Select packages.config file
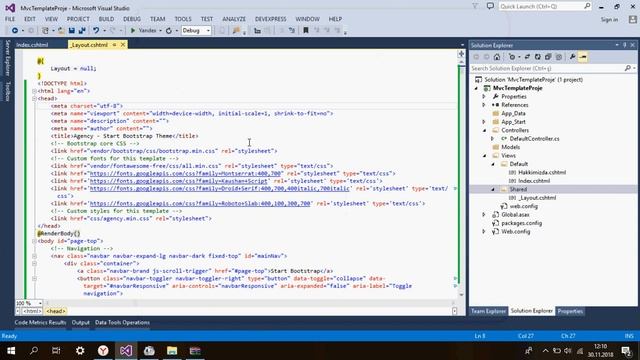This screenshot has height=360, width=640. pos(521,223)
